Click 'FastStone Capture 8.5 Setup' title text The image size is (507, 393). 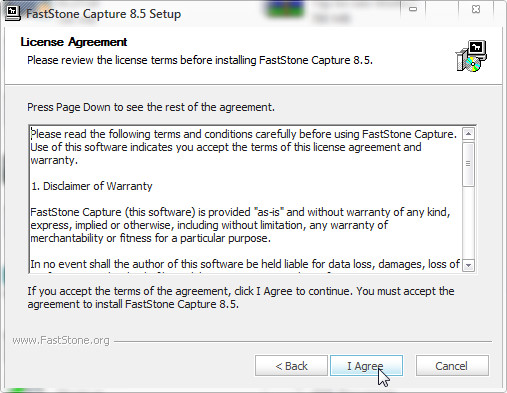coord(104,14)
